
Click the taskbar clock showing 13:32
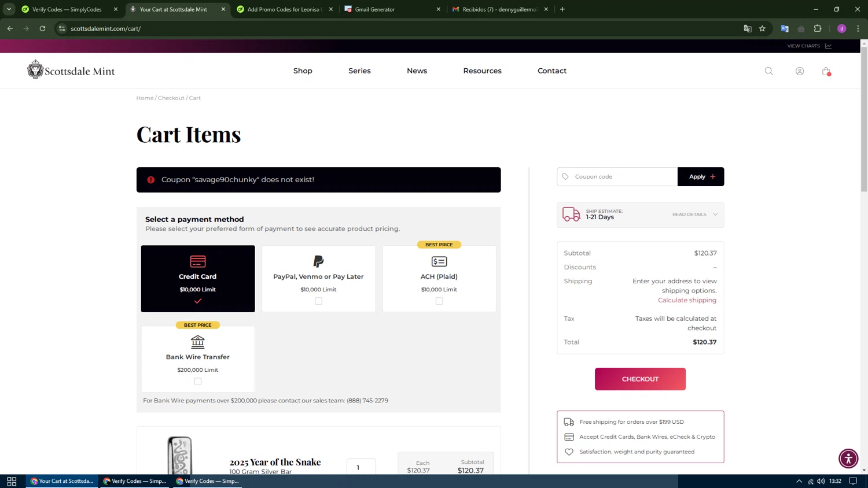(835, 481)
